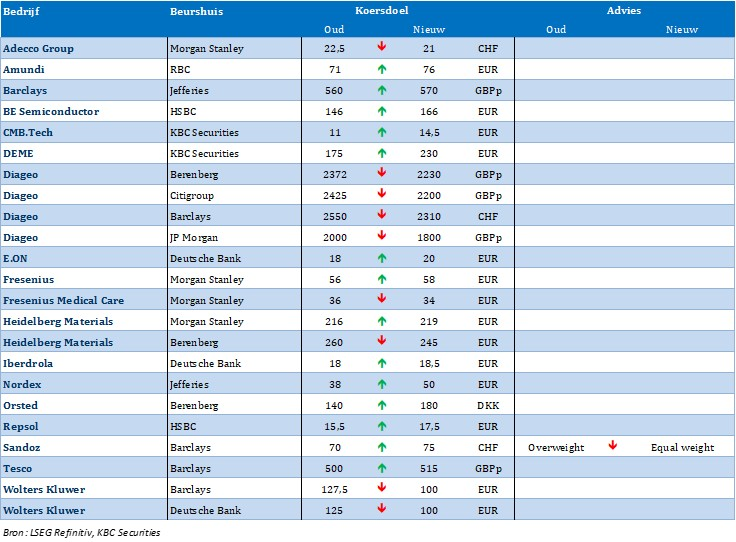Select the Beurshuis column header
Viewport: 736px width, 542px height.
[x=197, y=11]
